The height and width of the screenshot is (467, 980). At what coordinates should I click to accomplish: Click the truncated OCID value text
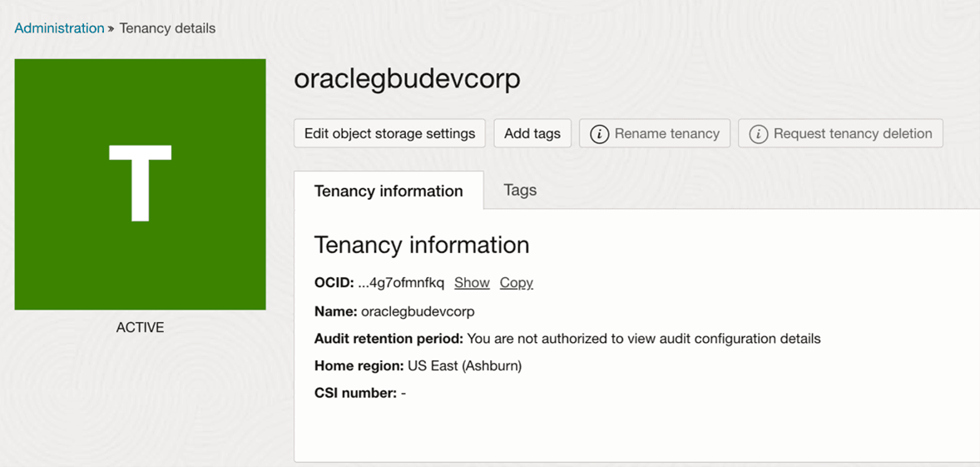click(401, 283)
